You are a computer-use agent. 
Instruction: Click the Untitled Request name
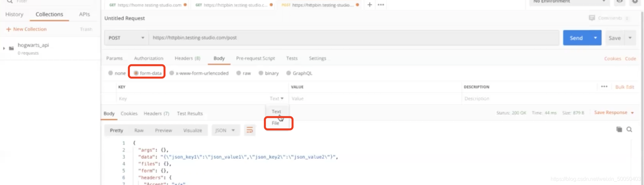point(125,18)
